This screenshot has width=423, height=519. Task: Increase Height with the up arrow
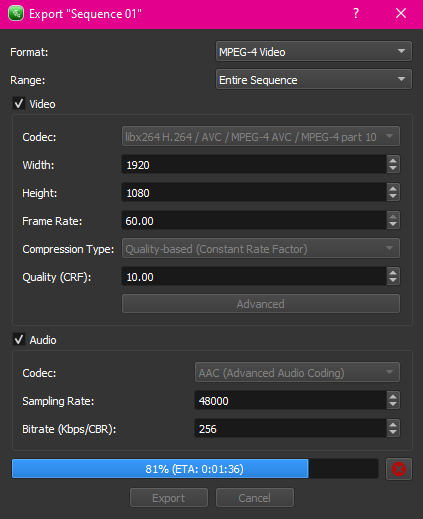[393, 188]
